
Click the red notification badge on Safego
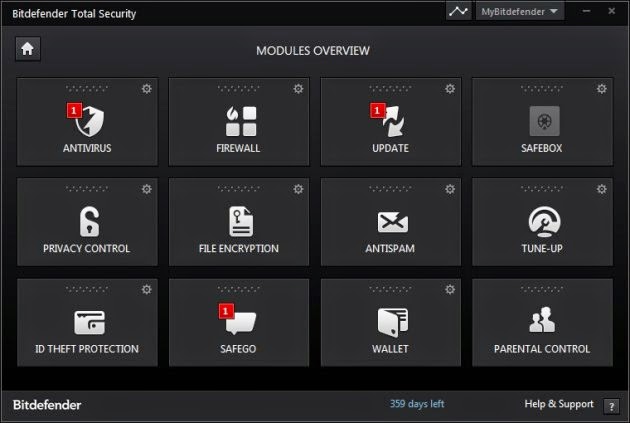pyautogui.click(x=226, y=311)
